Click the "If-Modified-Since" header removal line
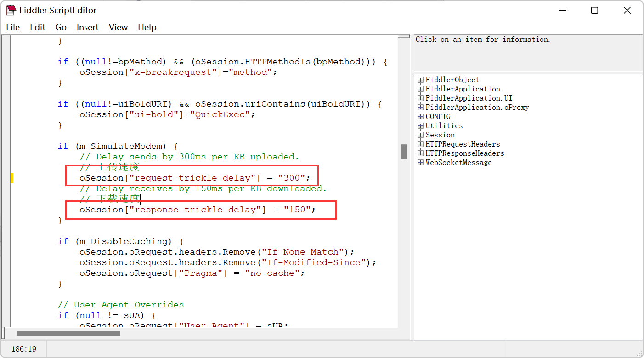 pyautogui.click(x=228, y=262)
